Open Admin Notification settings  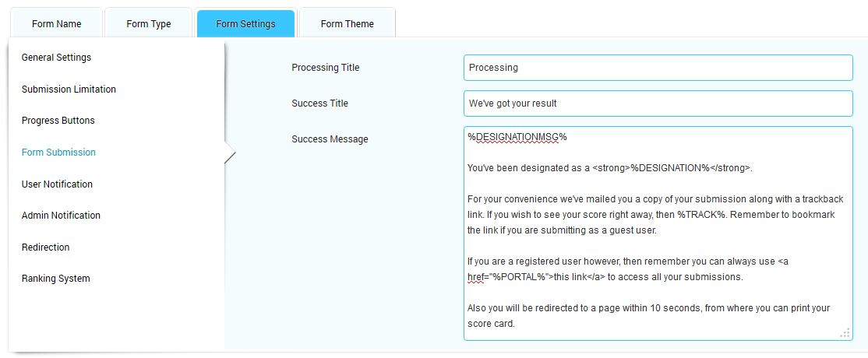pos(61,216)
